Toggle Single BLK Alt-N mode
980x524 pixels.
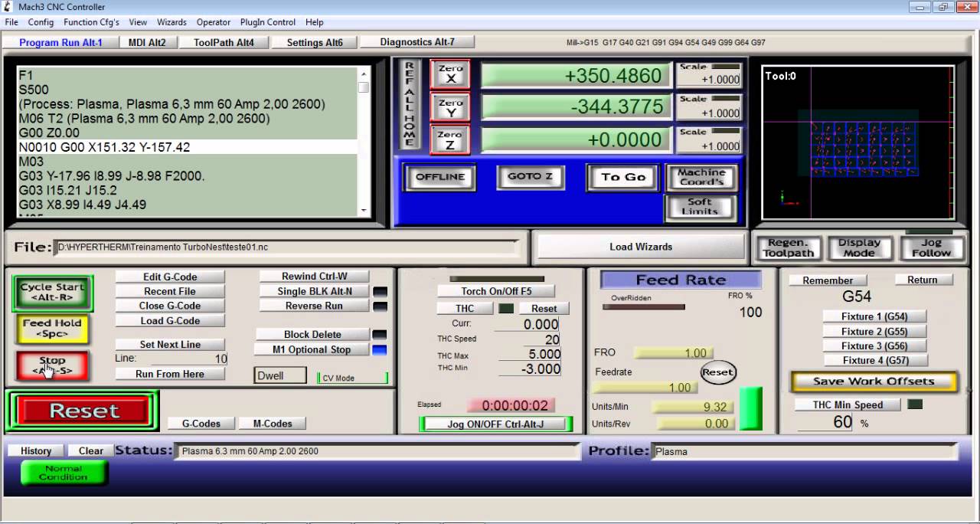315,291
